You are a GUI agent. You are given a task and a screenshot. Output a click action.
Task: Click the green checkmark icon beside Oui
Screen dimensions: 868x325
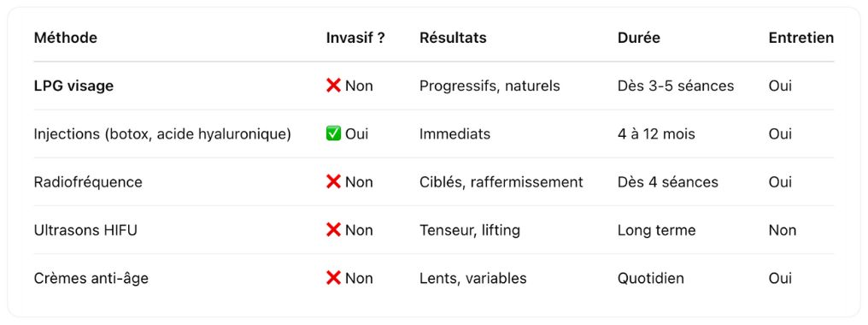tap(333, 133)
